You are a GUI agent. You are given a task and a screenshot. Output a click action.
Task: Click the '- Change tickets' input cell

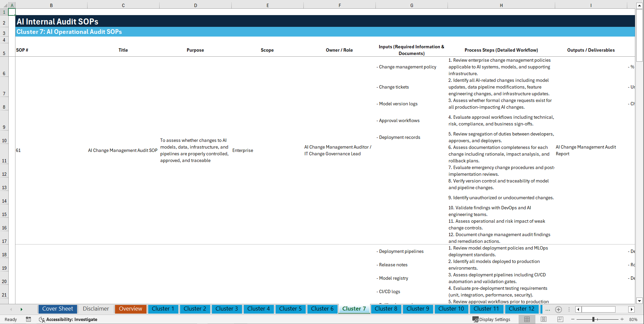[393, 87]
